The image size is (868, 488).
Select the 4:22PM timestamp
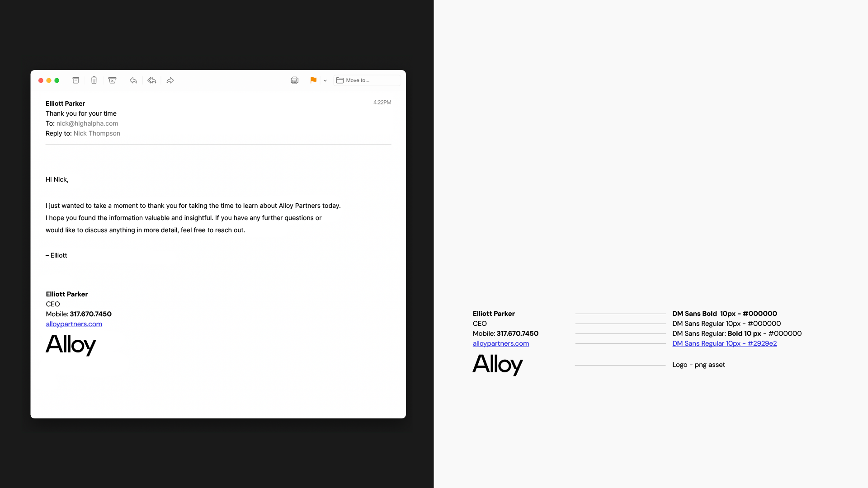pos(382,102)
